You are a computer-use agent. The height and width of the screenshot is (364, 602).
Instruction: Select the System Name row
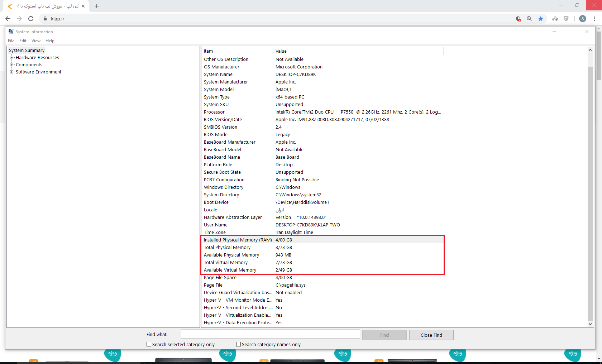(322, 75)
